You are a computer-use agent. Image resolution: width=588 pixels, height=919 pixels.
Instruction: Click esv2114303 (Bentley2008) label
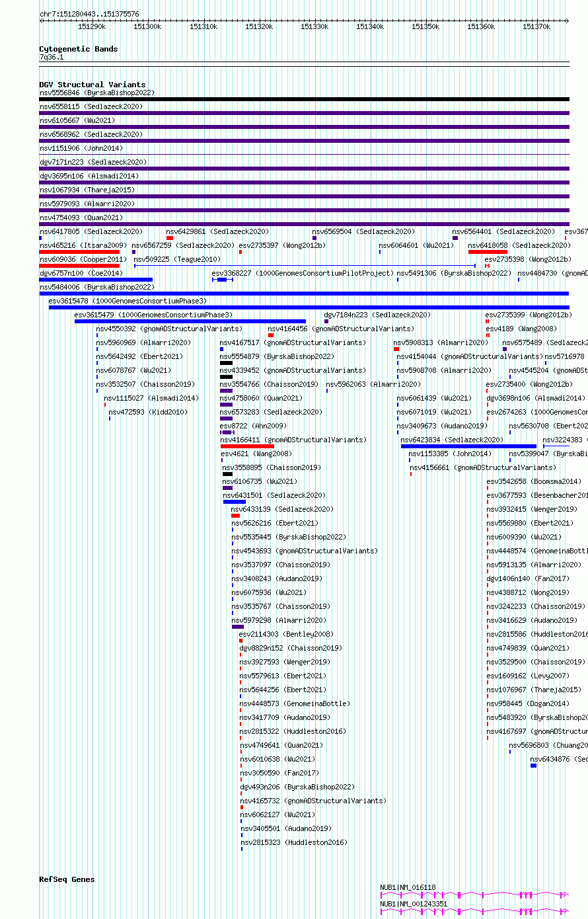286,635
